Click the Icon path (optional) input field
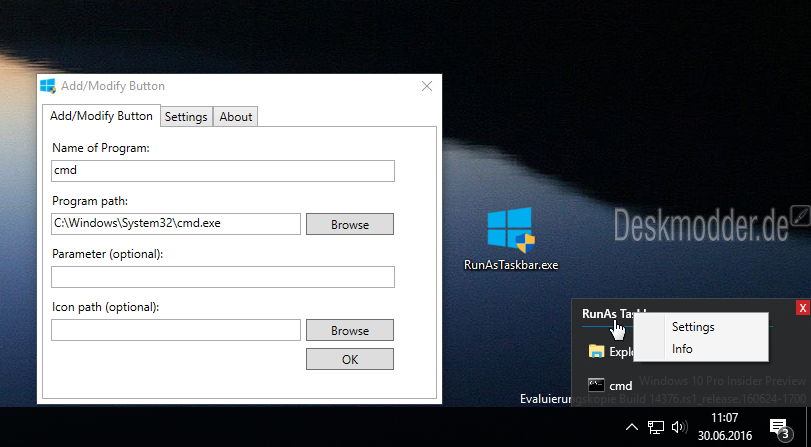 point(176,330)
